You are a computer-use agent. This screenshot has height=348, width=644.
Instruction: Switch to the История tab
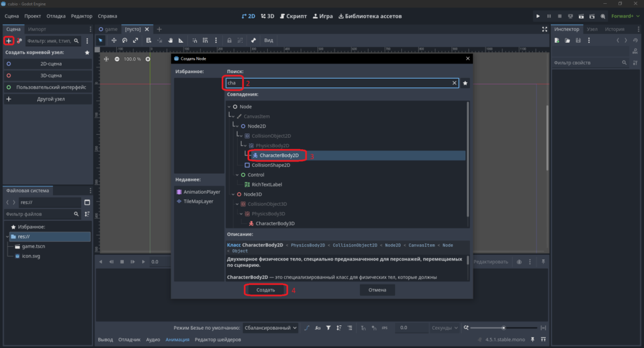click(x=614, y=29)
